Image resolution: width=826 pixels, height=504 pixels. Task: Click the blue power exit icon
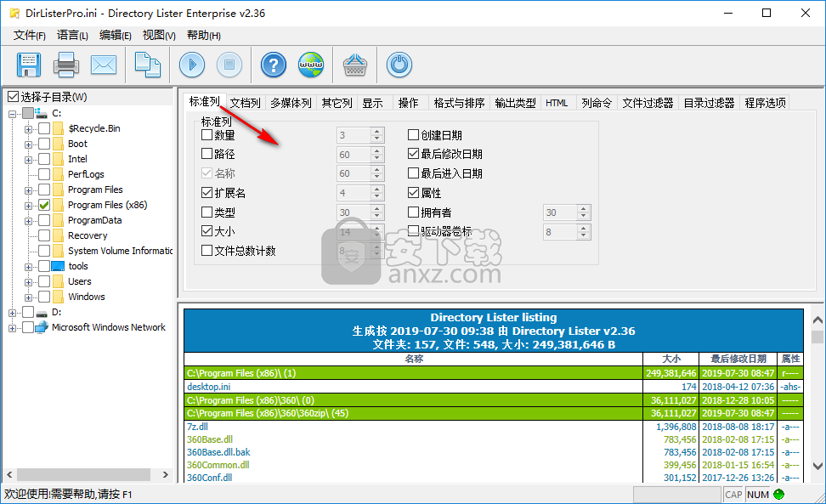[x=399, y=65]
